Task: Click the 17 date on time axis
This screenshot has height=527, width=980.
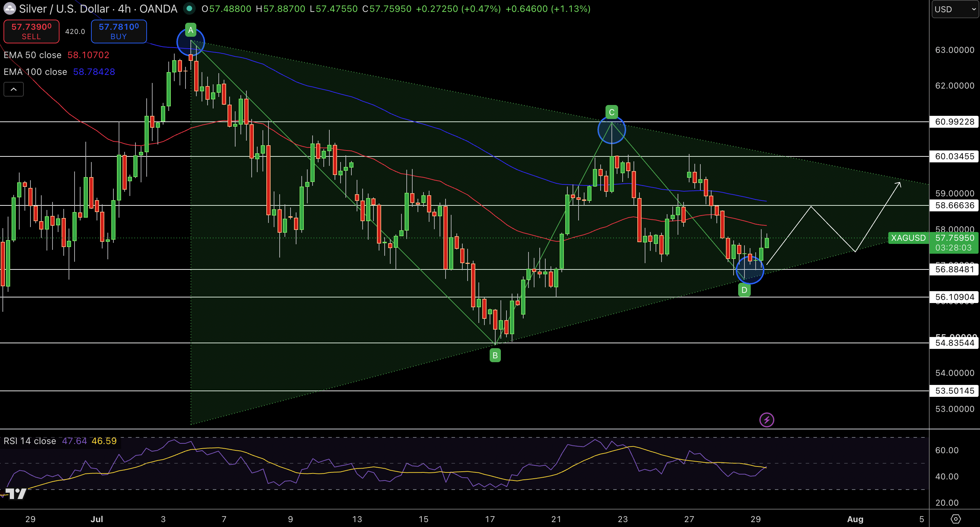Action: point(490,519)
